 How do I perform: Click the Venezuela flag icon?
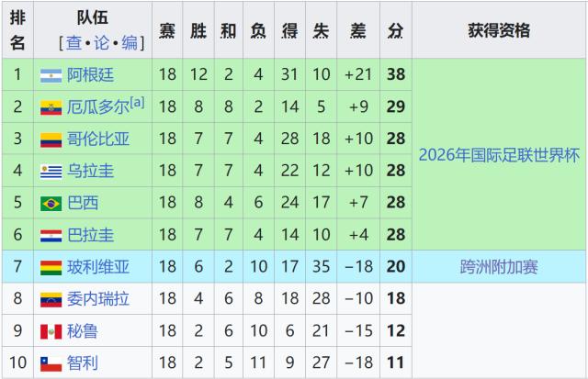point(51,299)
